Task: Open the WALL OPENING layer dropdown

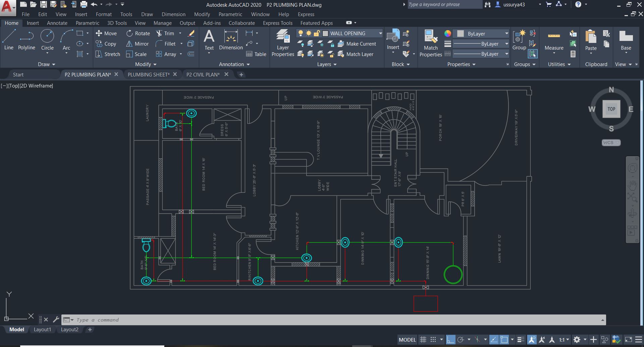Action: (380, 33)
